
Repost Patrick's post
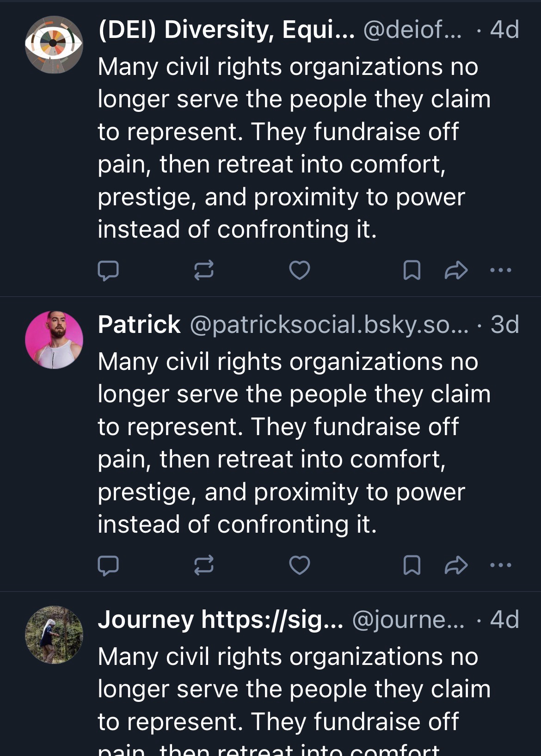coord(203,565)
